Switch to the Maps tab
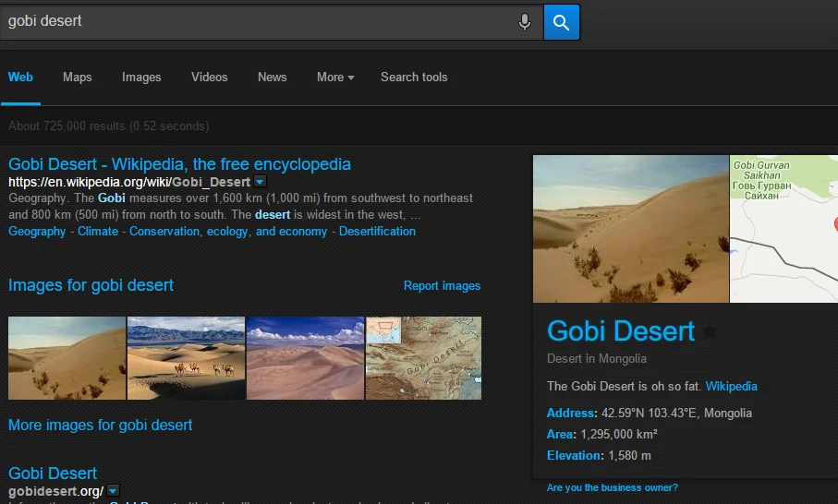This screenshot has width=838, height=504. click(x=78, y=78)
